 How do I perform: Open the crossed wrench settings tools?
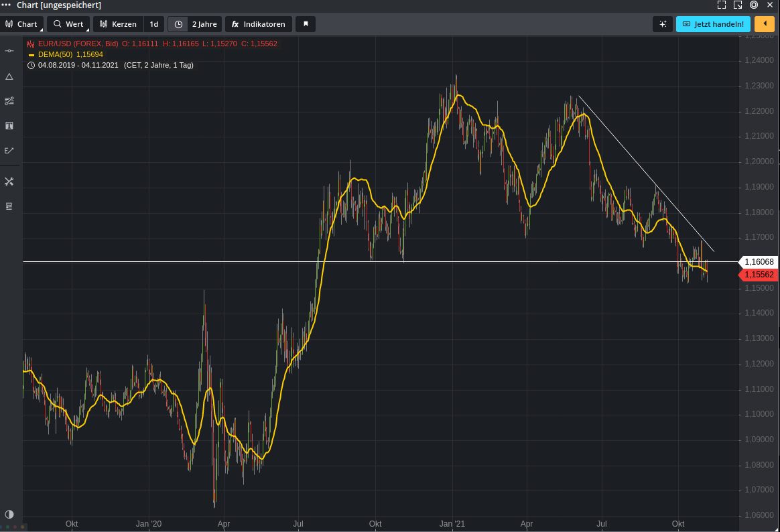9,182
